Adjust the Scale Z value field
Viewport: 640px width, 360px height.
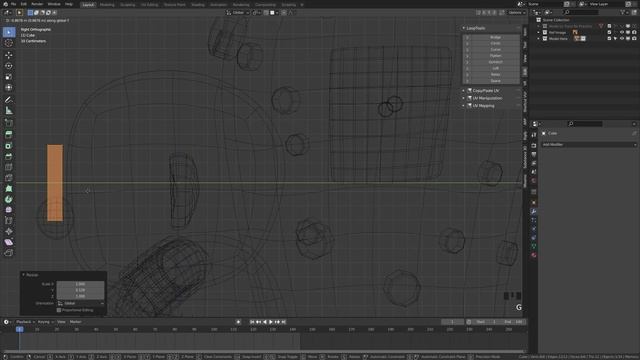80,296
